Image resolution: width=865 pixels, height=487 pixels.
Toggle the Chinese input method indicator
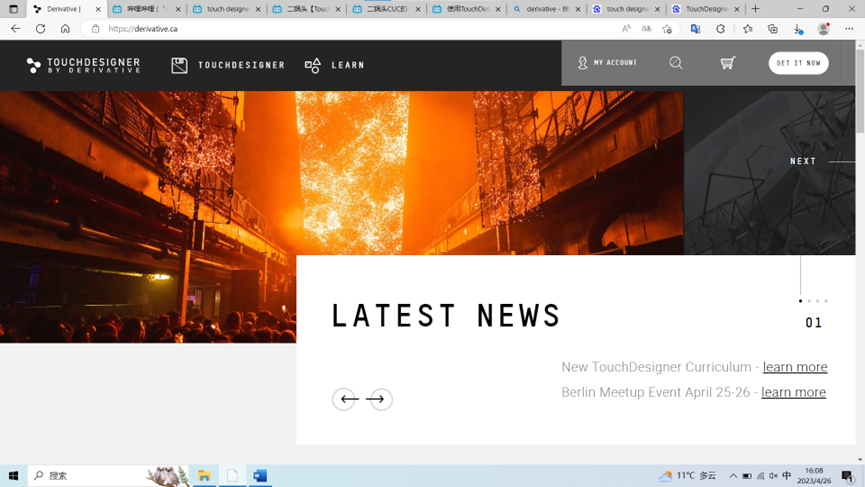coord(787,475)
